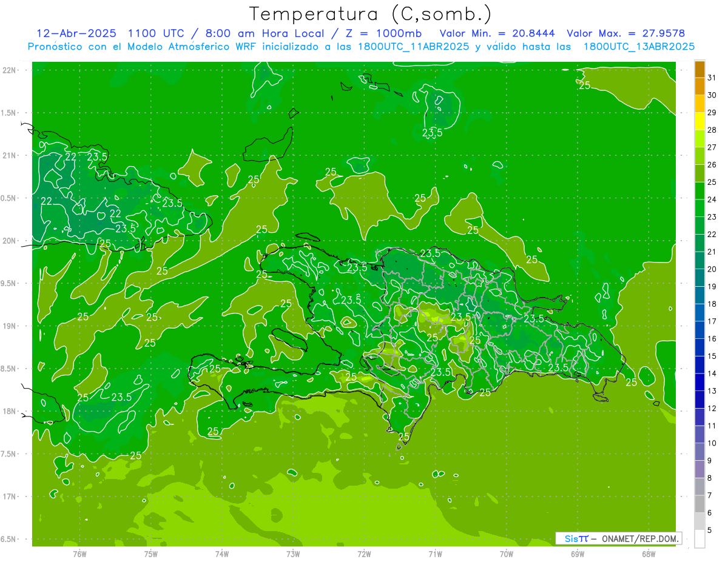The width and height of the screenshot is (728, 562).
Task: Click the colorbar value label '31'
Action: point(712,78)
